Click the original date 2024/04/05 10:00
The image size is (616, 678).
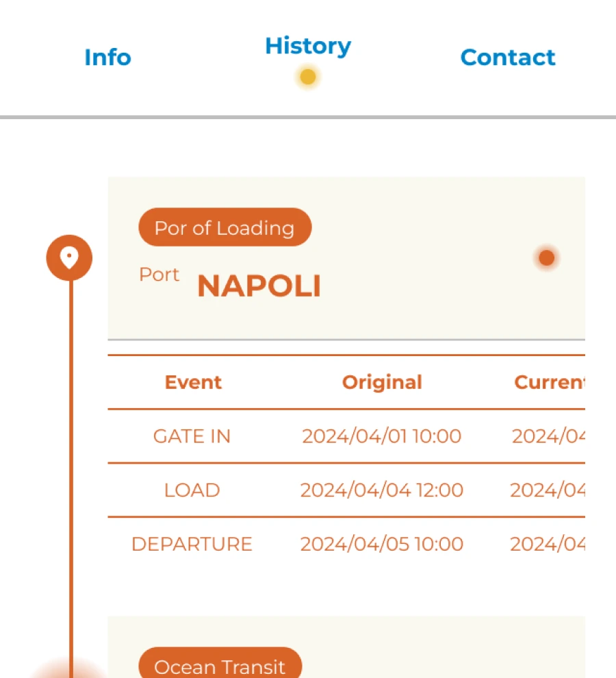pos(382,544)
